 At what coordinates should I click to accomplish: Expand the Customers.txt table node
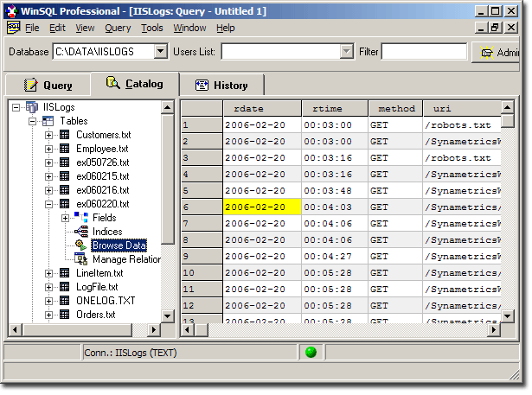tap(48, 135)
